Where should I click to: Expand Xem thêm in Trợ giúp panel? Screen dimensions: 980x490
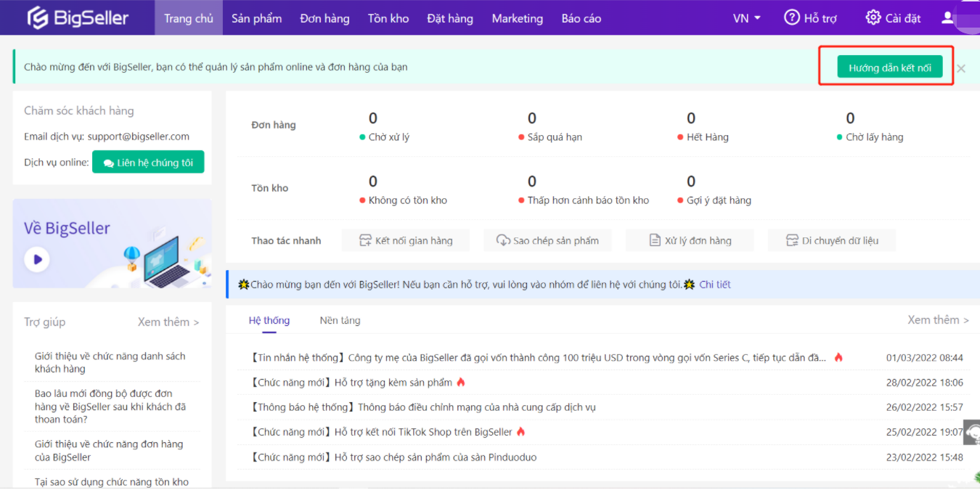[168, 322]
